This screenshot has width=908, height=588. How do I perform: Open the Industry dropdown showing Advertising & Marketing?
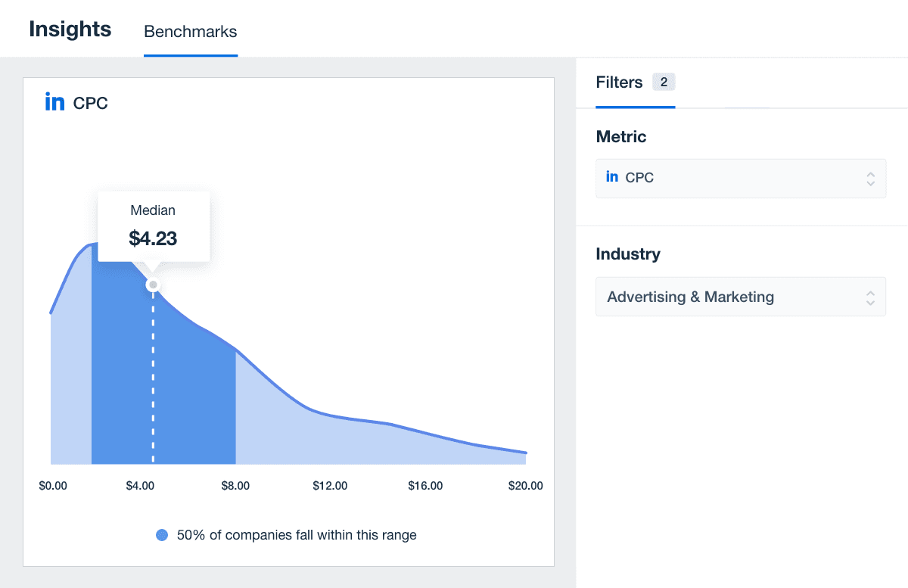point(740,297)
